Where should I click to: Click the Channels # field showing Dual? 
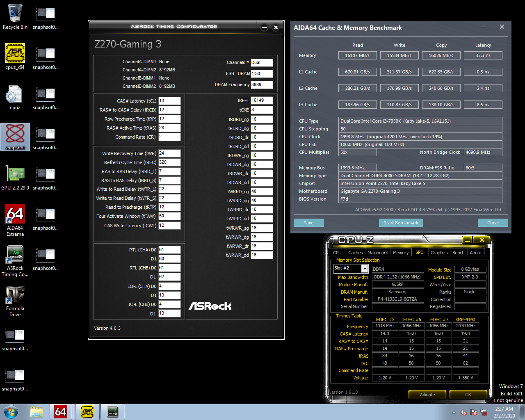(262, 63)
